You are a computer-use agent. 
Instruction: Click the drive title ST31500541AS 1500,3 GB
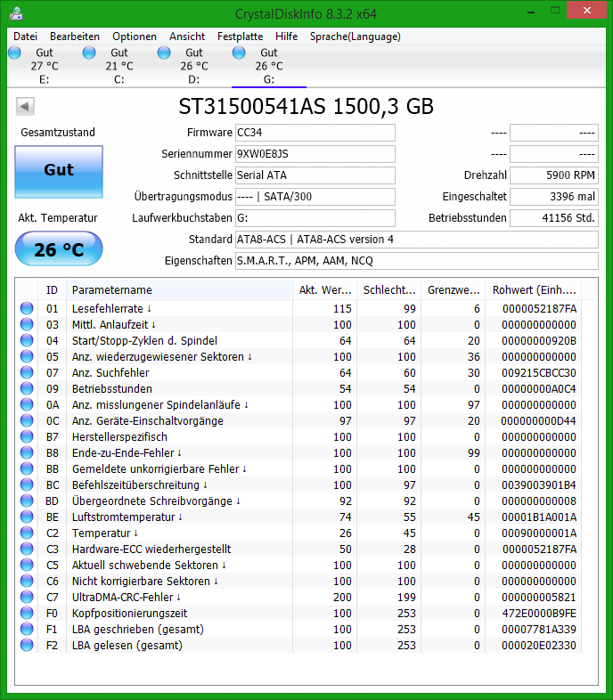click(x=306, y=107)
